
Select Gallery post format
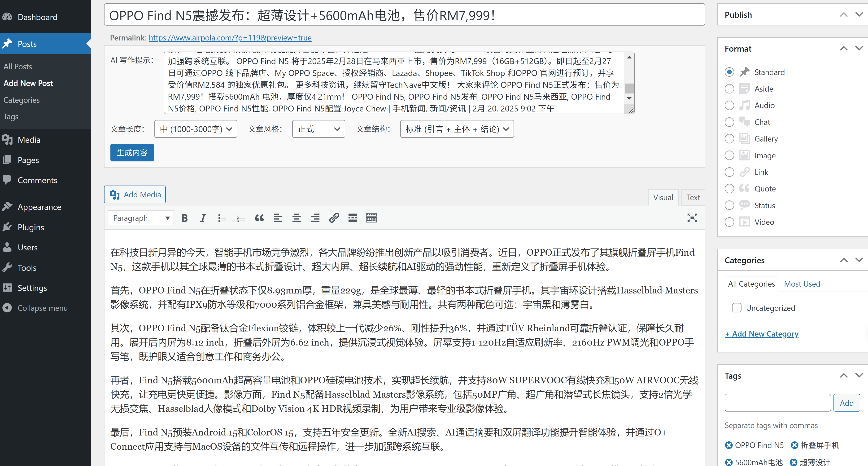coord(729,139)
